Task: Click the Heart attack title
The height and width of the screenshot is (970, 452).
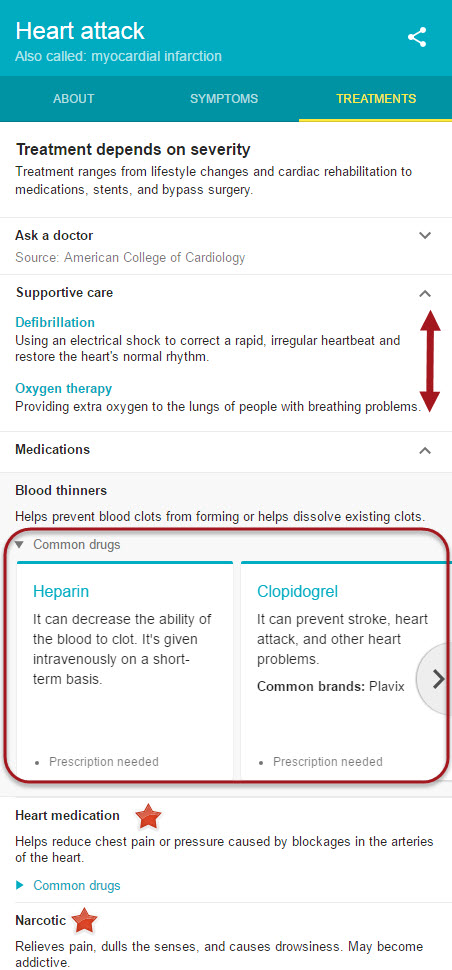Action: coord(80,30)
